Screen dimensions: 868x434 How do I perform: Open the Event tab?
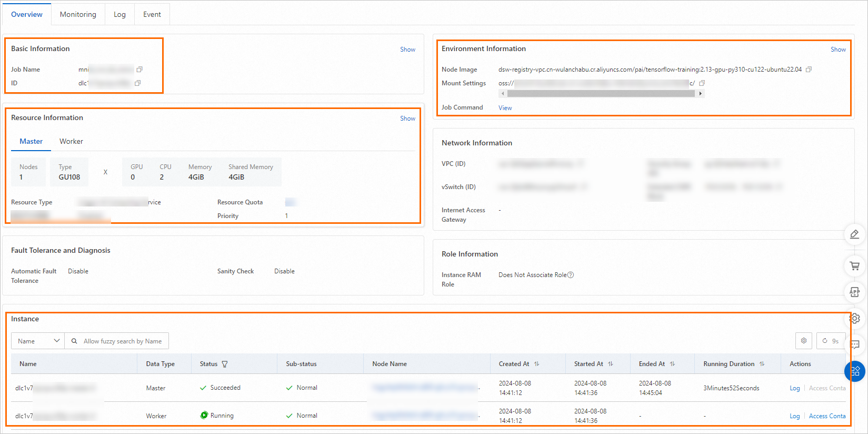coord(152,14)
